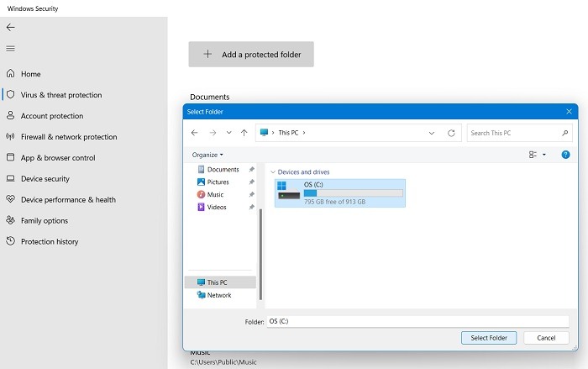Click the pin icon next to Music
588x369 pixels.
point(252,194)
